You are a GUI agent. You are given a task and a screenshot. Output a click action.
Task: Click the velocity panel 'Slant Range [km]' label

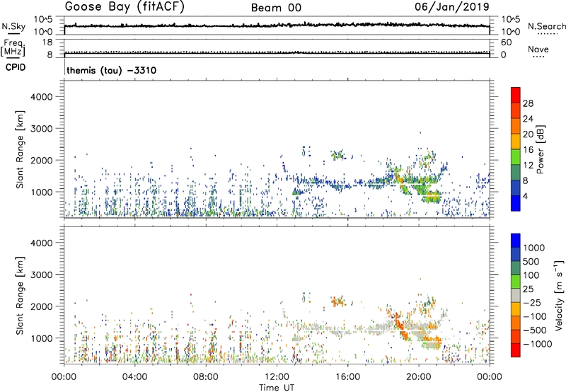20,296
